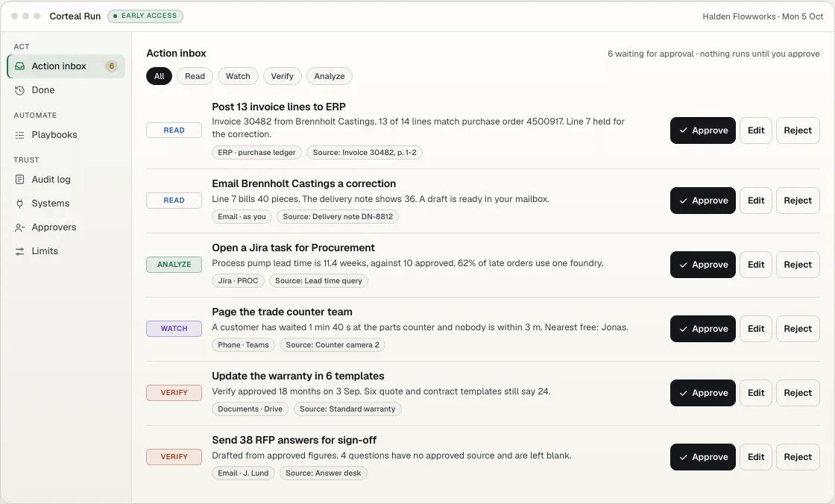Image resolution: width=835 pixels, height=504 pixels.
Task: Reject paging the trade counter team
Action: point(798,329)
